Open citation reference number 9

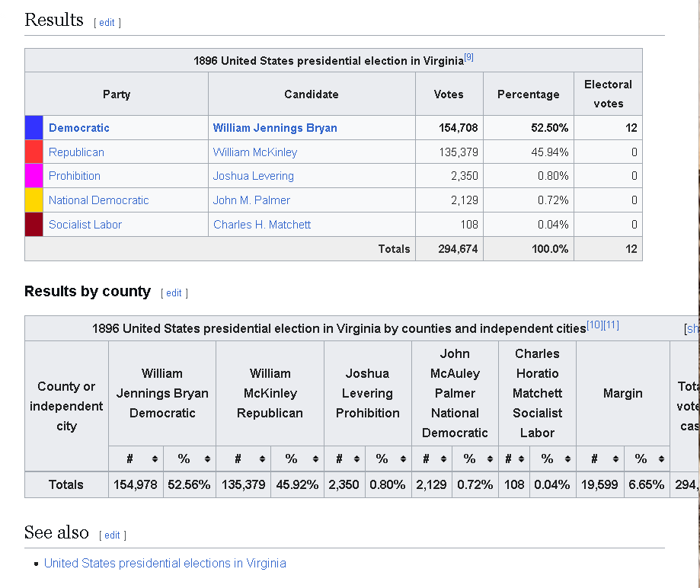pos(468,57)
